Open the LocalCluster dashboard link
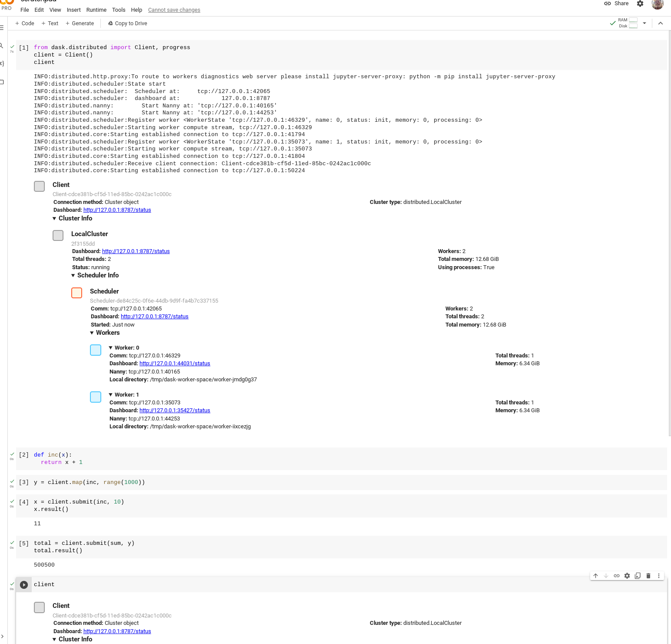Image resolution: width=671 pixels, height=644 pixels. [136, 251]
